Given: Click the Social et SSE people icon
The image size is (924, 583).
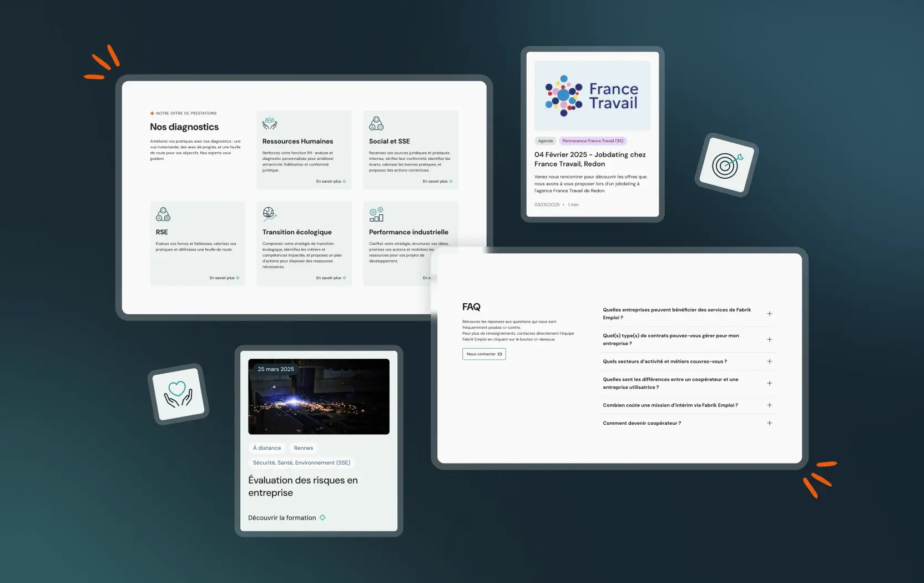Looking at the screenshot, I should tap(376, 123).
